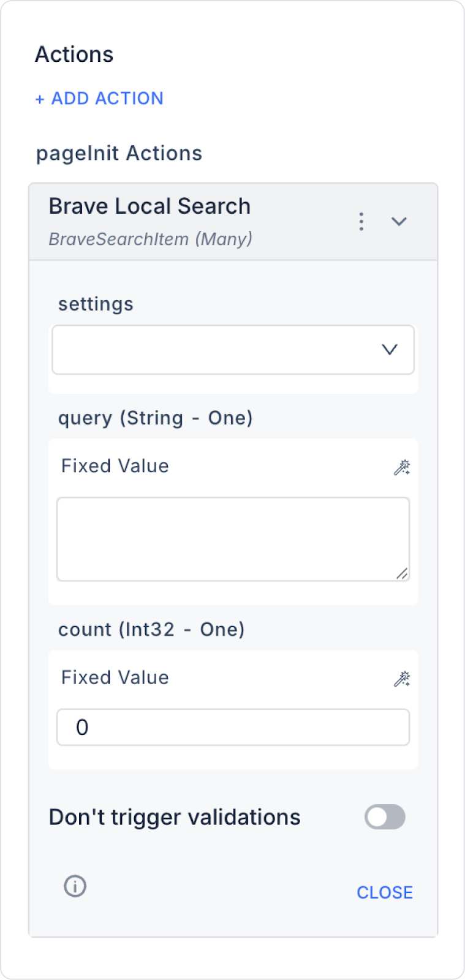
Task: Focus the query Fixed Value text area
Action: pos(233,538)
